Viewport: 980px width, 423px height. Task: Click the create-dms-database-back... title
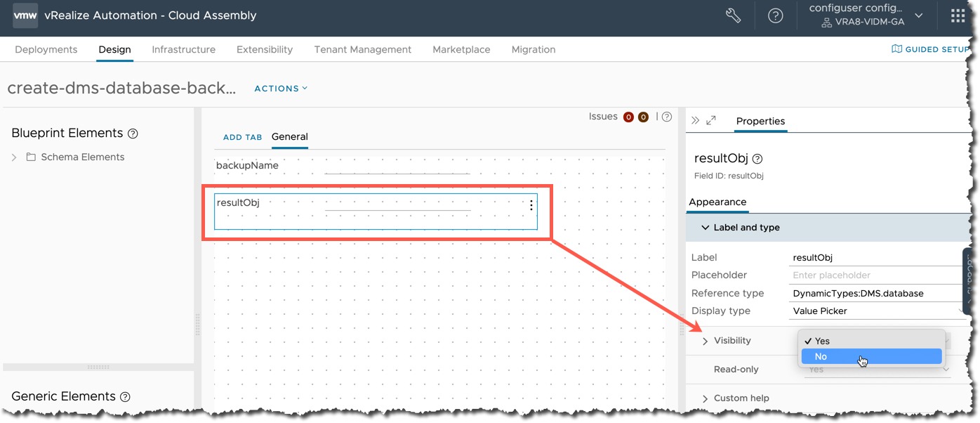click(x=121, y=89)
